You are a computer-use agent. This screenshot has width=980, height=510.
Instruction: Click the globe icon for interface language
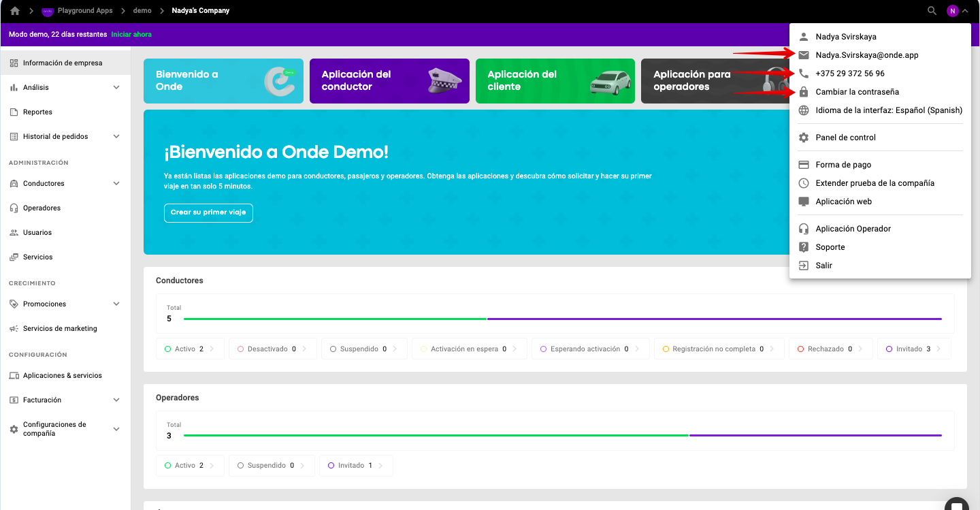[x=804, y=110]
